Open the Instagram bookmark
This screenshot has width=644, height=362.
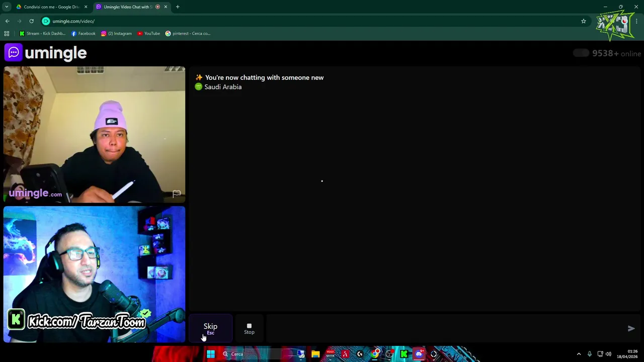(116, 34)
